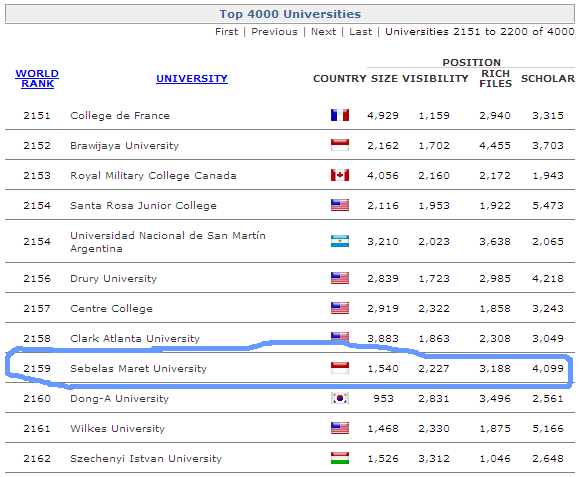The width and height of the screenshot is (583, 477).
Task: Open the Sebelas Maret University entry
Action: pos(138,368)
